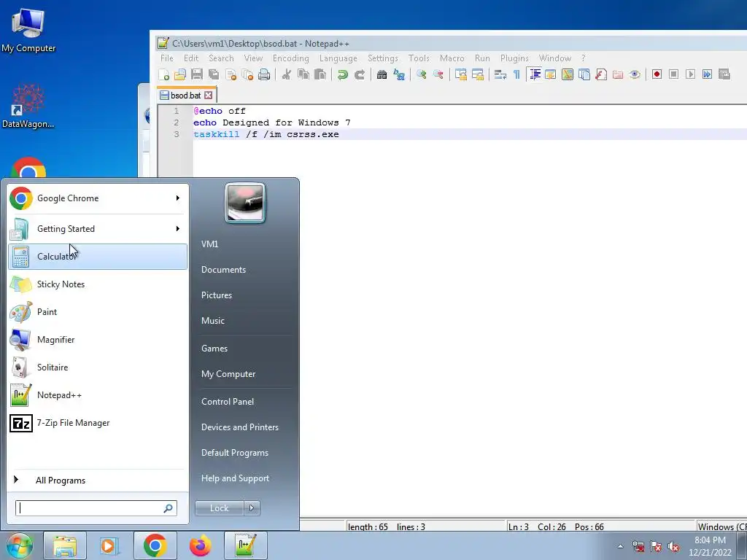Open the Language menu
The width and height of the screenshot is (747, 560).
[x=338, y=58]
